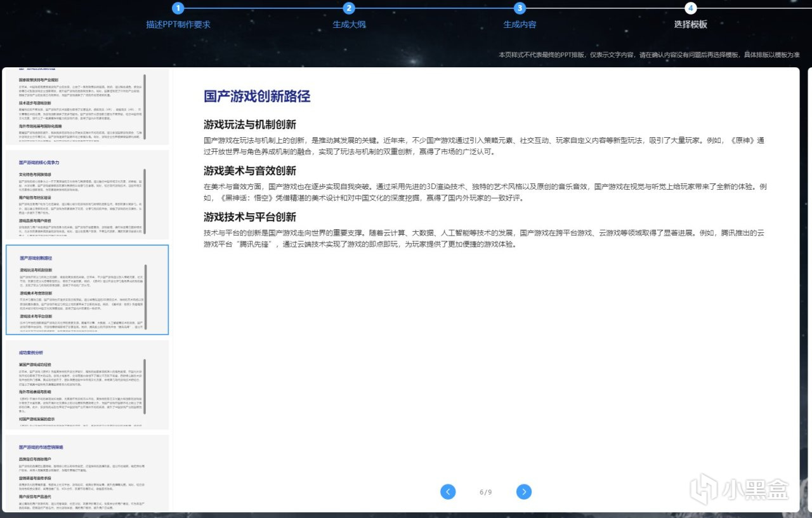Click the 6 / 9 page indicator

tap(486, 492)
